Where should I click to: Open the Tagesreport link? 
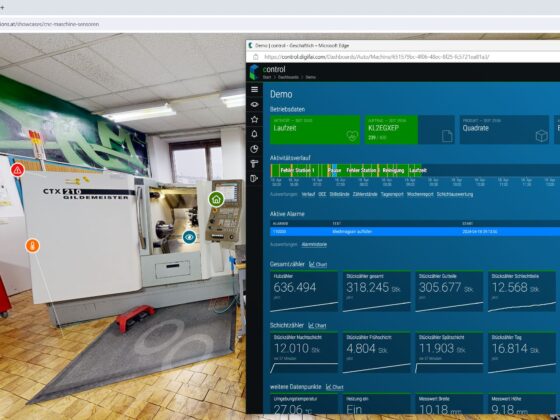[392, 194]
